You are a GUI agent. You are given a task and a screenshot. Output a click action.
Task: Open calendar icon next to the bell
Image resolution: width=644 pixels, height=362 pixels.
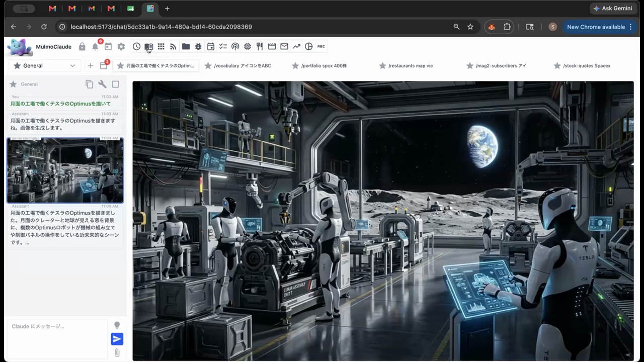click(108, 47)
